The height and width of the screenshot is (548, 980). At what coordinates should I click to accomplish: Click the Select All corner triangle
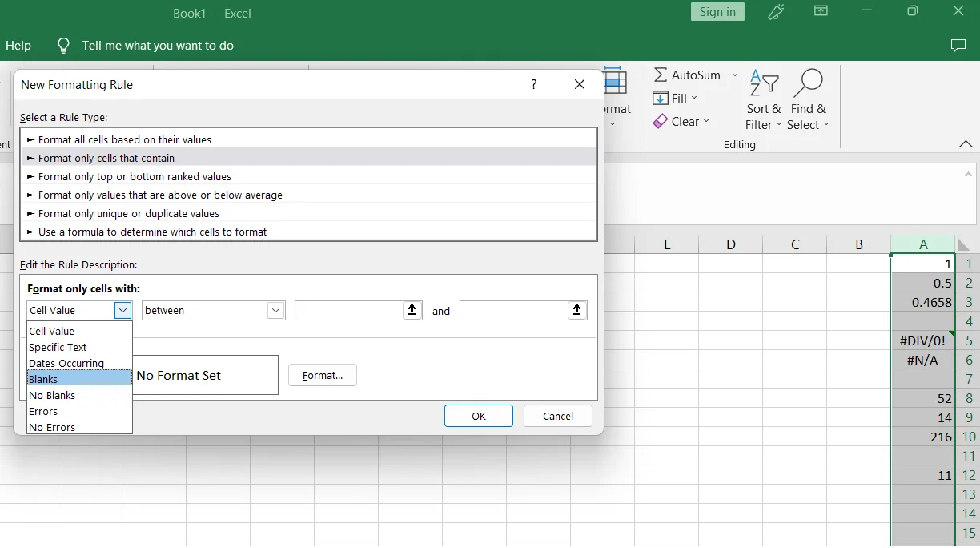[965, 244]
